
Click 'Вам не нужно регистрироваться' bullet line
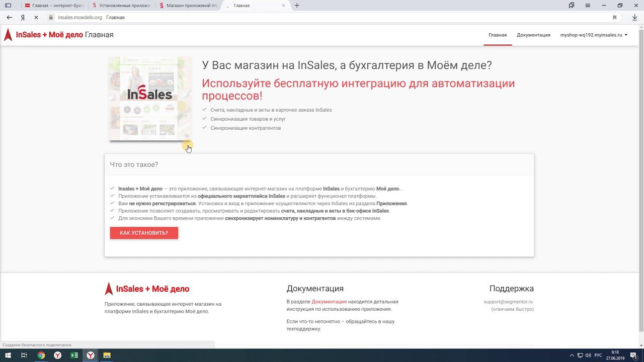click(263, 204)
